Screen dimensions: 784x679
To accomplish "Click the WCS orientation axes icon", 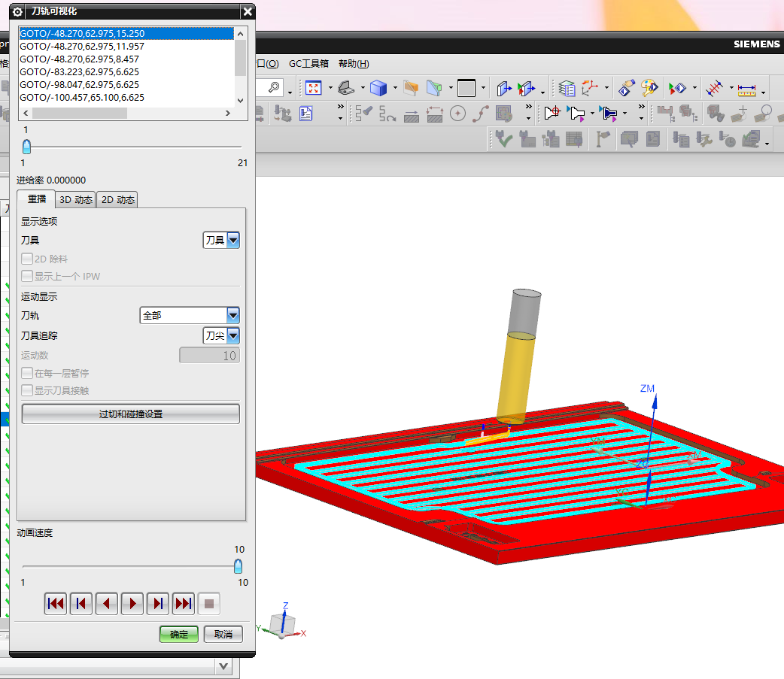I will 589,89.
